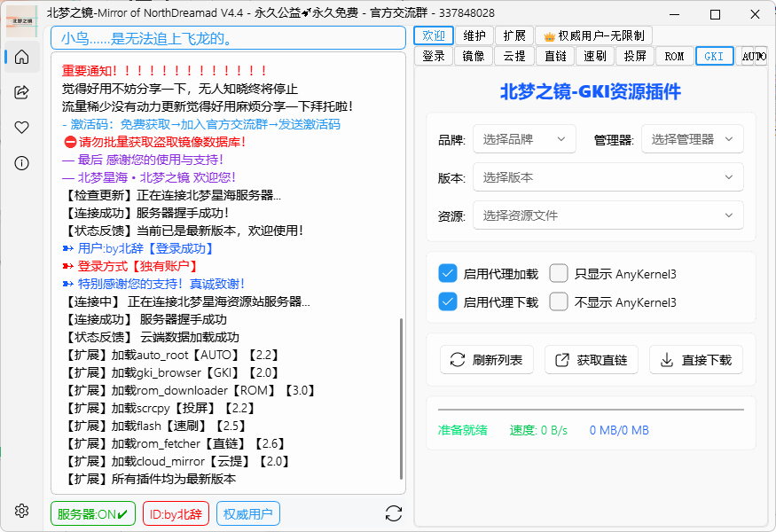
Task: Click the circular refresh icon below the log
Action: 393,512
